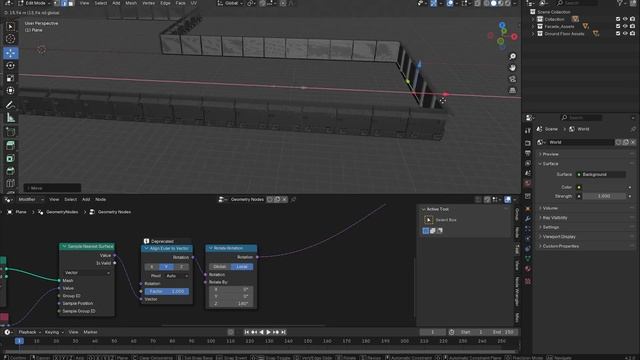Image resolution: width=640 pixels, height=360 pixels.
Task: Hide Facade_Assets collection with eye icon
Action: pyautogui.click(x=625, y=27)
